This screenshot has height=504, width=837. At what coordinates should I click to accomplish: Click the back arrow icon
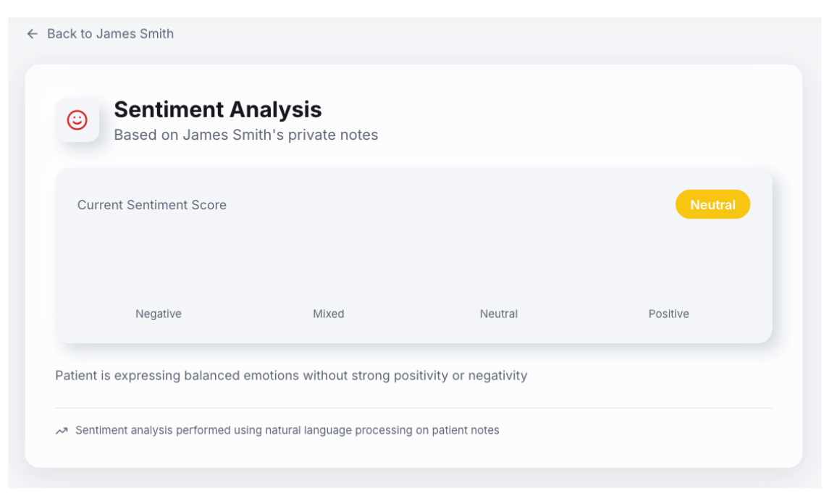click(32, 34)
